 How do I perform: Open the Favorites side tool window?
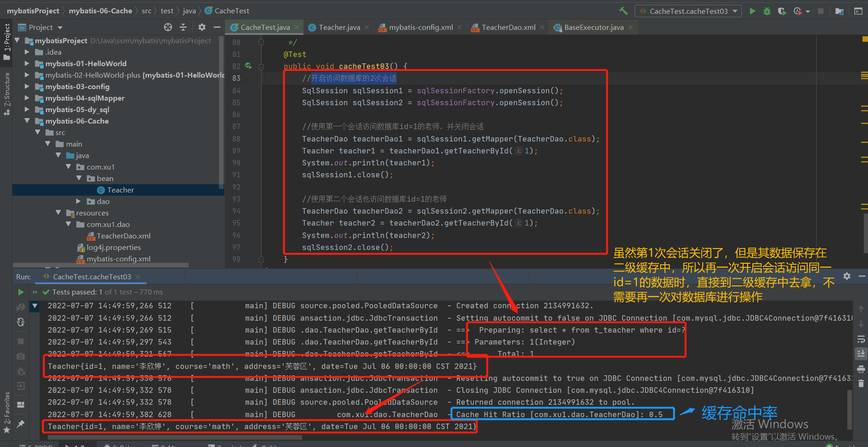(x=6, y=412)
